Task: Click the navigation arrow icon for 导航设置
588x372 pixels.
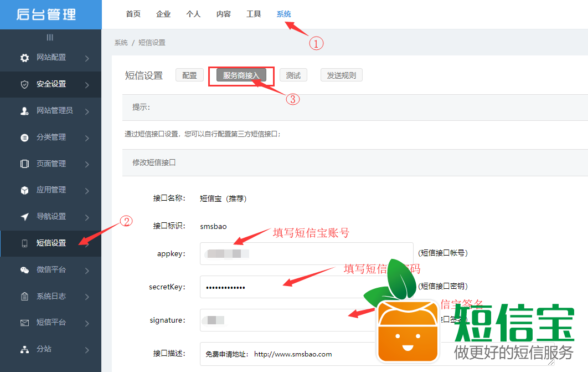Action: click(x=24, y=217)
